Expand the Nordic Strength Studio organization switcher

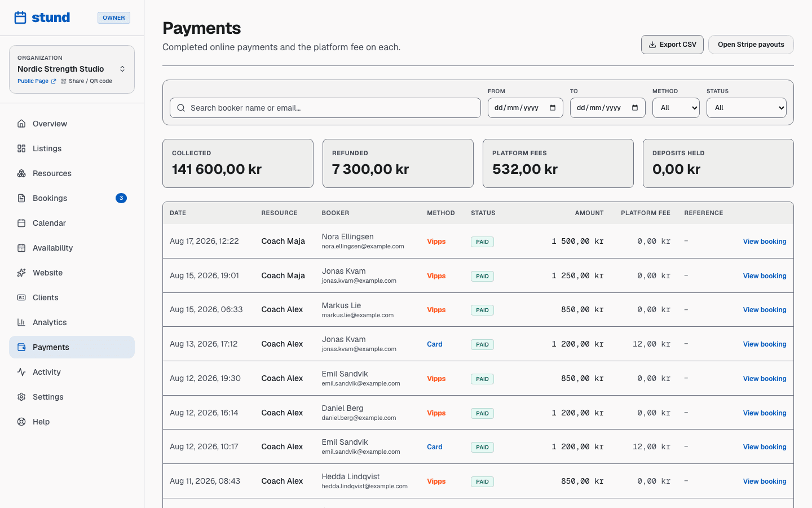72,69
